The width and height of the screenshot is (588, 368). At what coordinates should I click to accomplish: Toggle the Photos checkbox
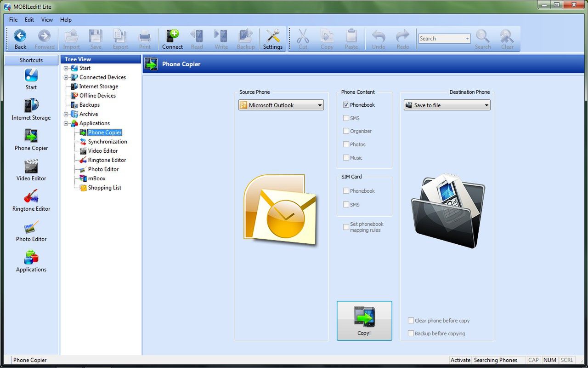tap(346, 144)
